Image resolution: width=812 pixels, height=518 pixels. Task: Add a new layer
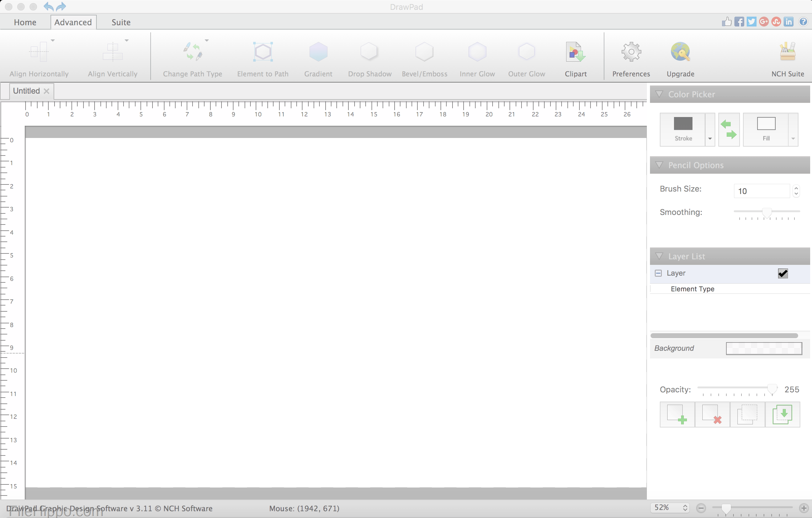677,414
